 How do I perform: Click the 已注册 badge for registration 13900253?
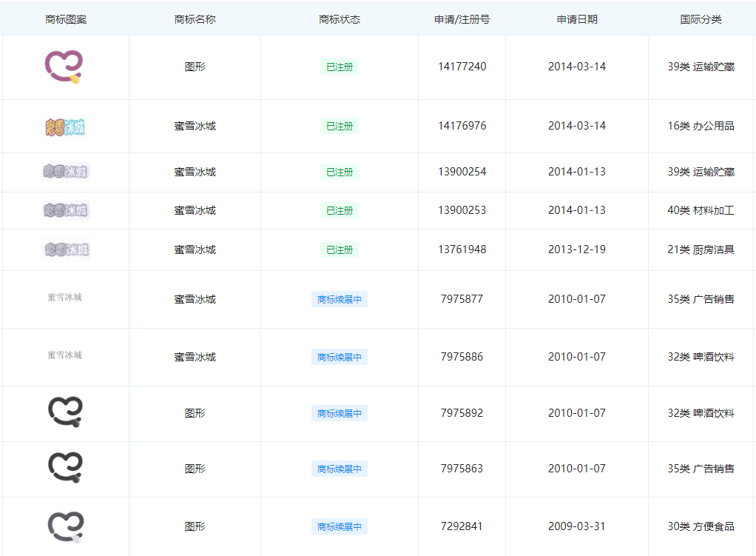(340, 211)
